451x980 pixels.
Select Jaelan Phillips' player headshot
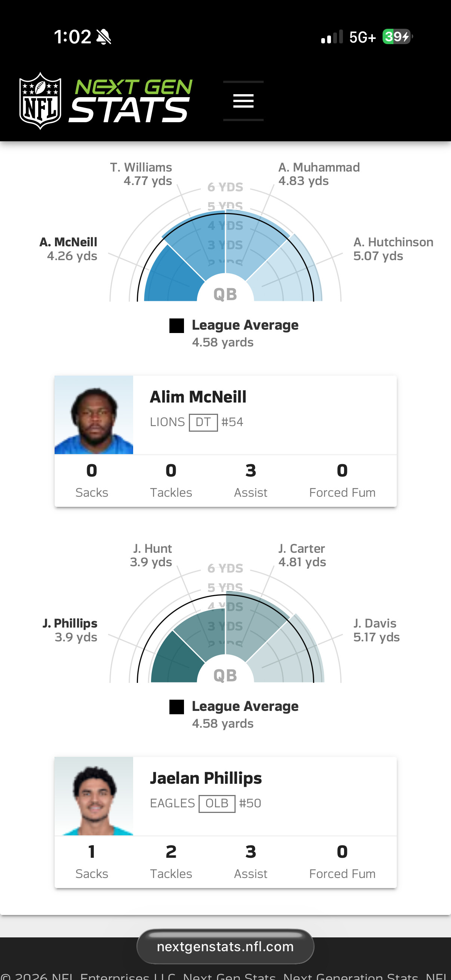click(x=93, y=796)
